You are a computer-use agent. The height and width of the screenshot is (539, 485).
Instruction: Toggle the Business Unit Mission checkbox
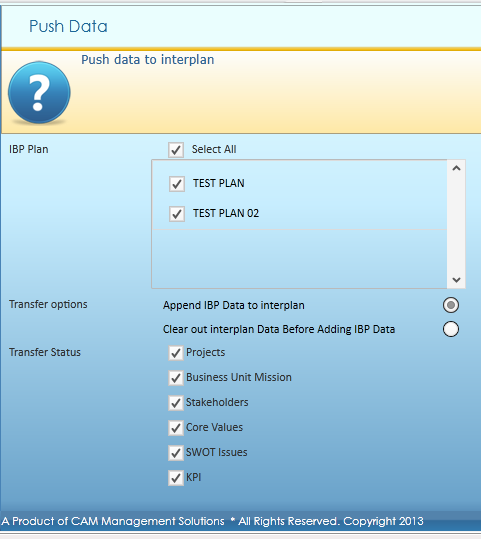pyautogui.click(x=176, y=378)
